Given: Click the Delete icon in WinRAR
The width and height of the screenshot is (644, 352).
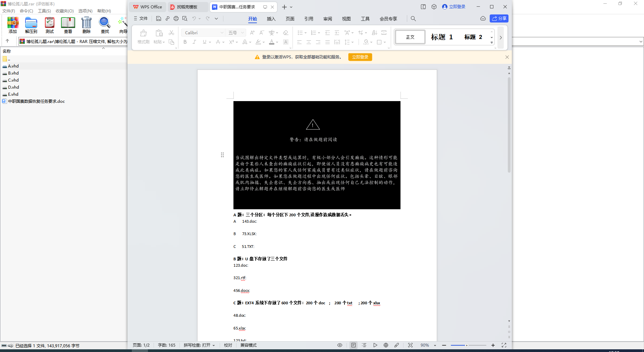Looking at the screenshot, I should 87,25.
